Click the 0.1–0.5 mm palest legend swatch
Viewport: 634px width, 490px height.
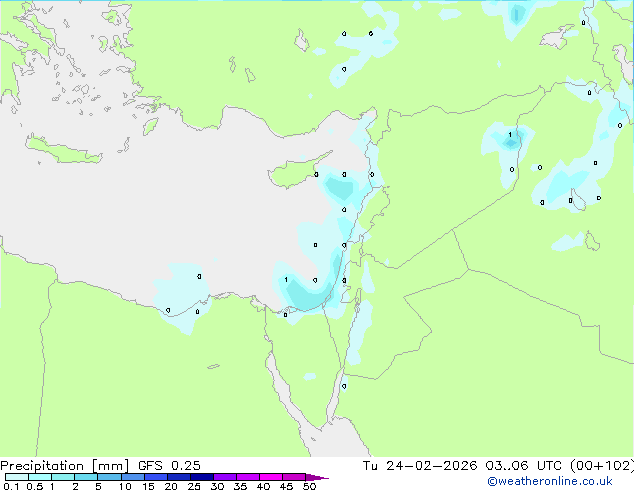pyautogui.click(x=17, y=477)
